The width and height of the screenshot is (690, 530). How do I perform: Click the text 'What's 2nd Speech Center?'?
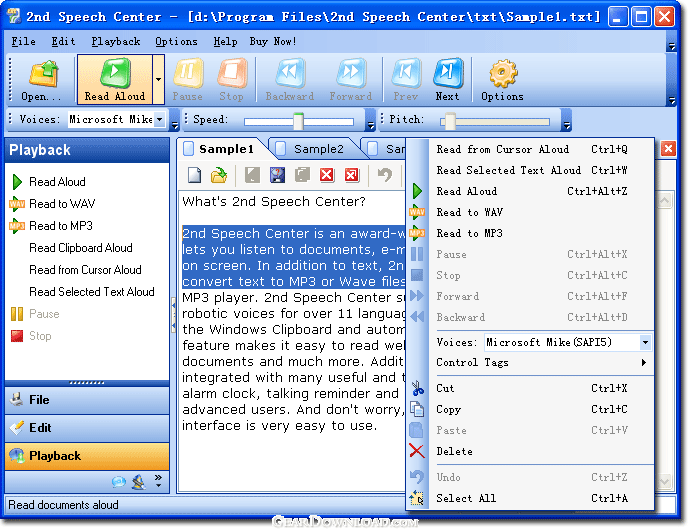274,202
